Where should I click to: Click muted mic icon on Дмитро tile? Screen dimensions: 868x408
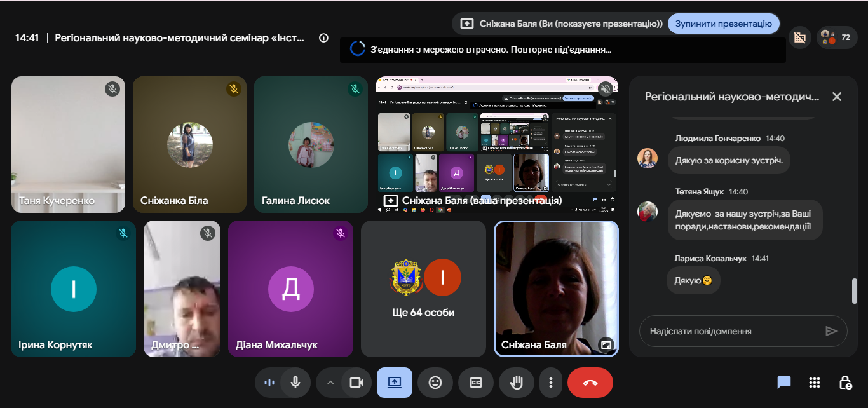point(208,233)
